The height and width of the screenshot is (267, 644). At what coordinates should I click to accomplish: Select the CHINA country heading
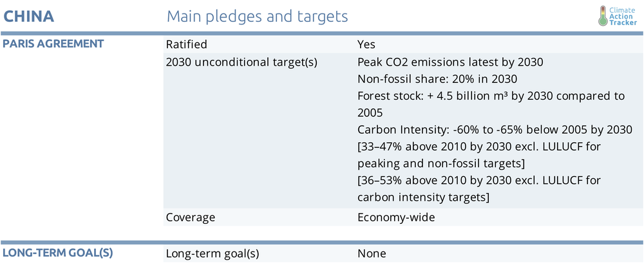point(29,16)
